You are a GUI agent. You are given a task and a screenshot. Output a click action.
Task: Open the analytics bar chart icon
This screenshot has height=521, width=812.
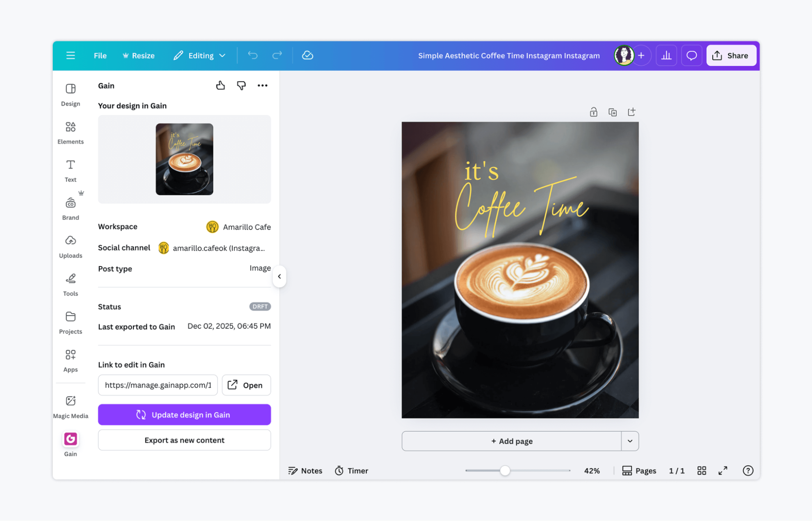click(666, 55)
